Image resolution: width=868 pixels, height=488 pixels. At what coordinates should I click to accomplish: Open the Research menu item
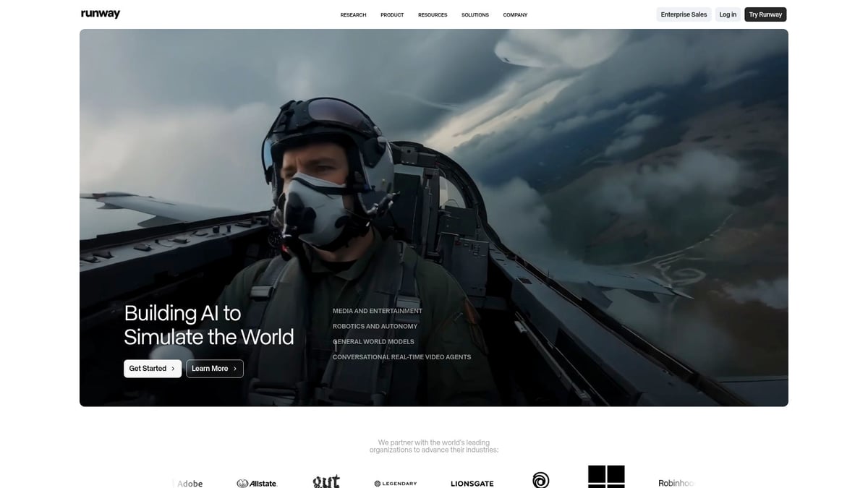(x=353, y=14)
